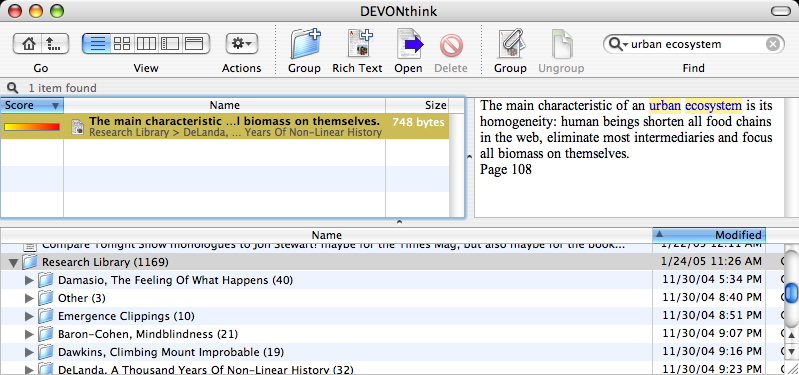This screenshot has width=799, height=375.
Task: Expand Damasio, The Feeling Of What Happens
Action: [x=29, y=280]
